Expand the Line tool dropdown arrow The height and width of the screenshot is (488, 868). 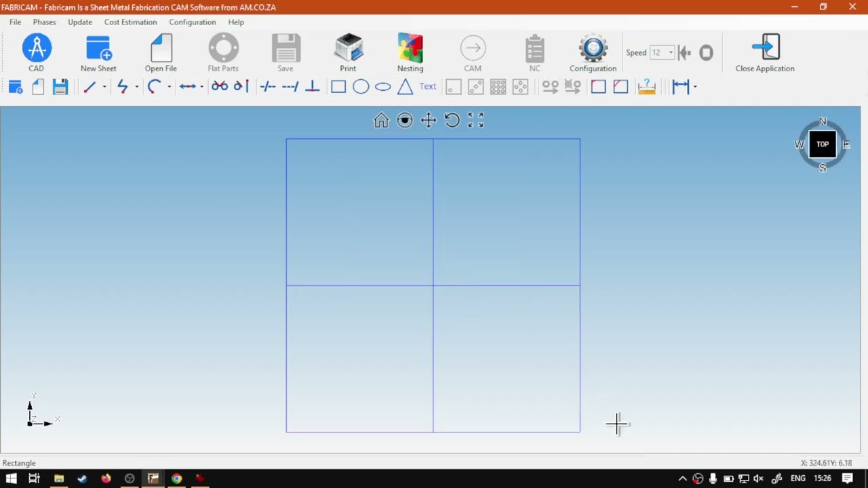(x=104, y=87)
